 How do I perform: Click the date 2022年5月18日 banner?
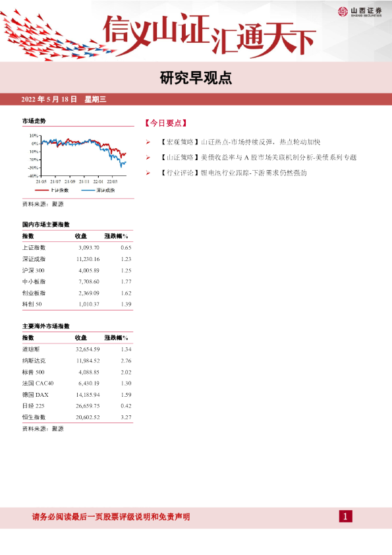tap(49, 100)
